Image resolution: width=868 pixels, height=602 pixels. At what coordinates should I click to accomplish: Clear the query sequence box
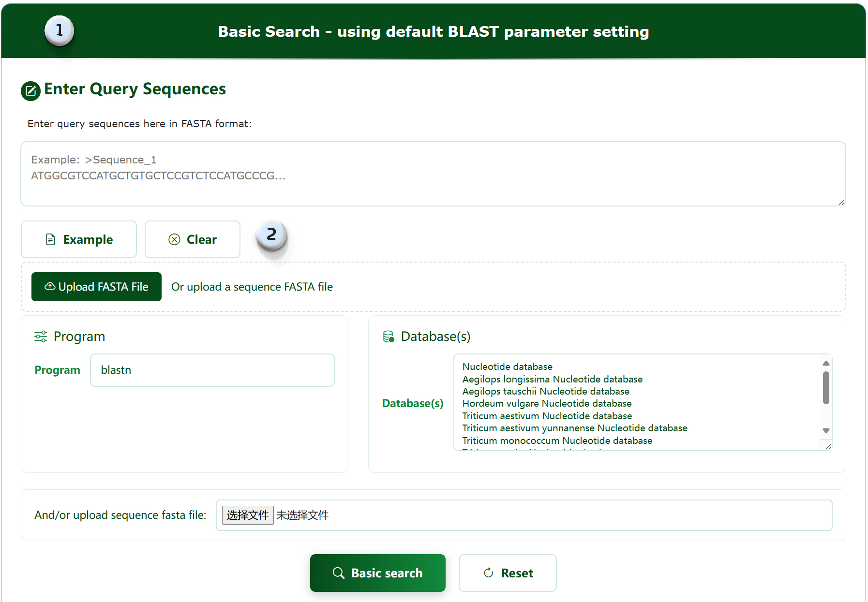(x=193, y=239)
